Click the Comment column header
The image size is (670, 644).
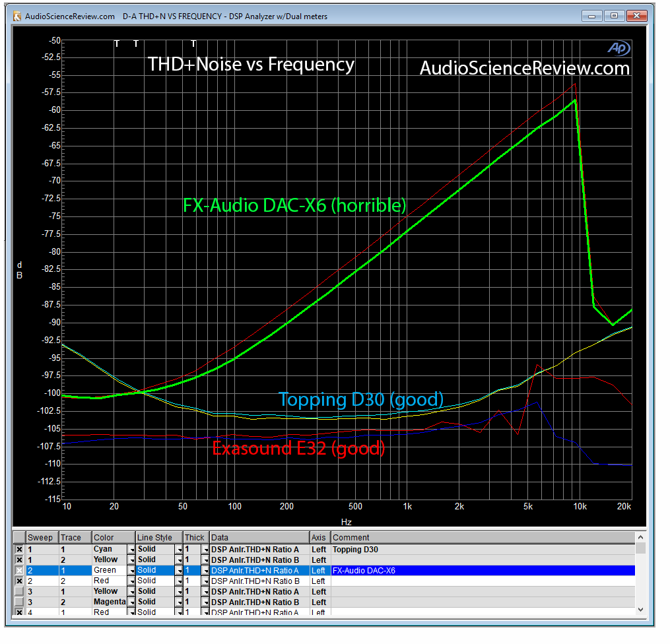point(483,537)
